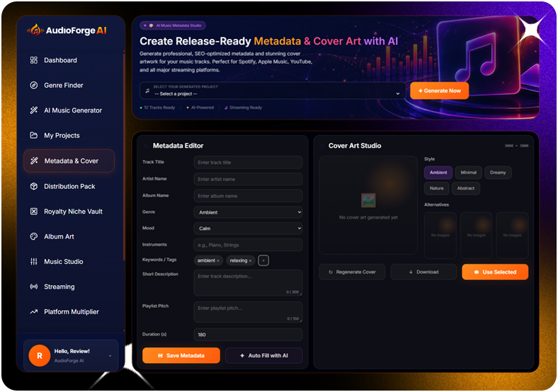558x392 pixels.
Task: Click the Music Studio sliders icon
Action: coord(34,262)
